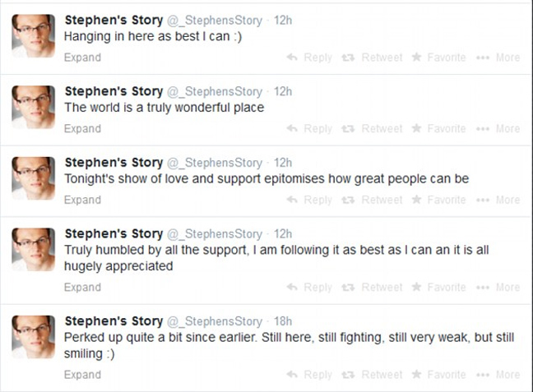Screen dimensions: 533x392
Task: Click the 18h timestamp on the last tweet
Action: (282, 321)
